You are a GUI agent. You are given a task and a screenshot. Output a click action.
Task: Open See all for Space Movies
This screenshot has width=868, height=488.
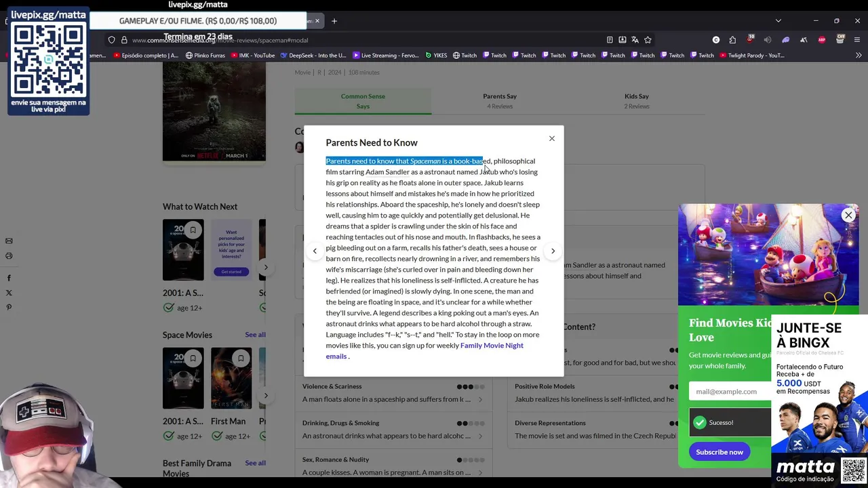click(255, 335)
